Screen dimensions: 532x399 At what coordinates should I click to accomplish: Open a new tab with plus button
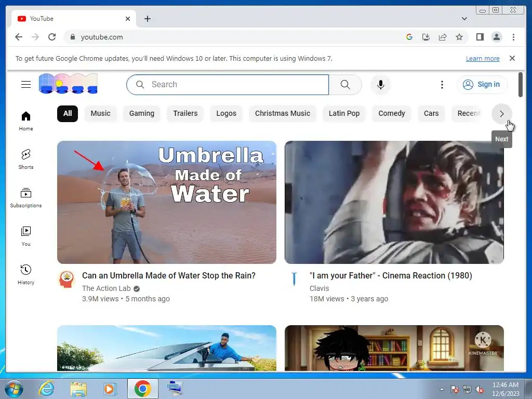(147, 19)
